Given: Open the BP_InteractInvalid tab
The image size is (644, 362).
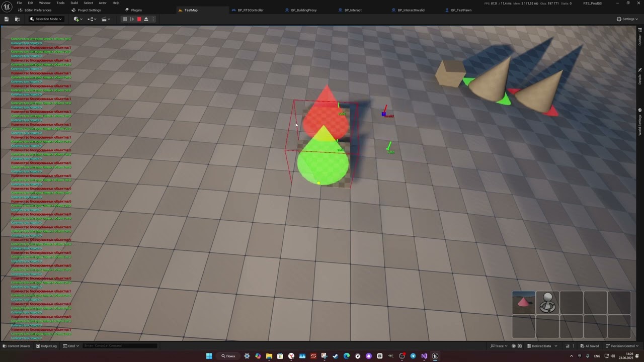Looking at the screenshot, I should click(408, 10).
